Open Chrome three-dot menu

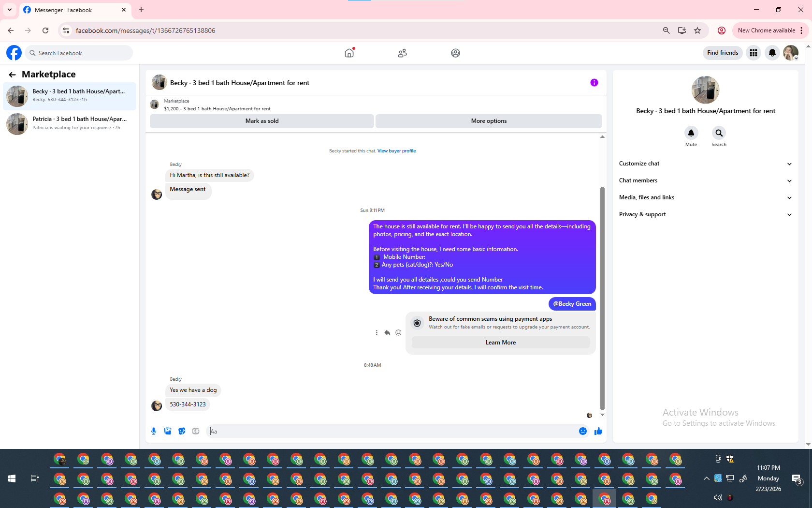coord(801,30)
